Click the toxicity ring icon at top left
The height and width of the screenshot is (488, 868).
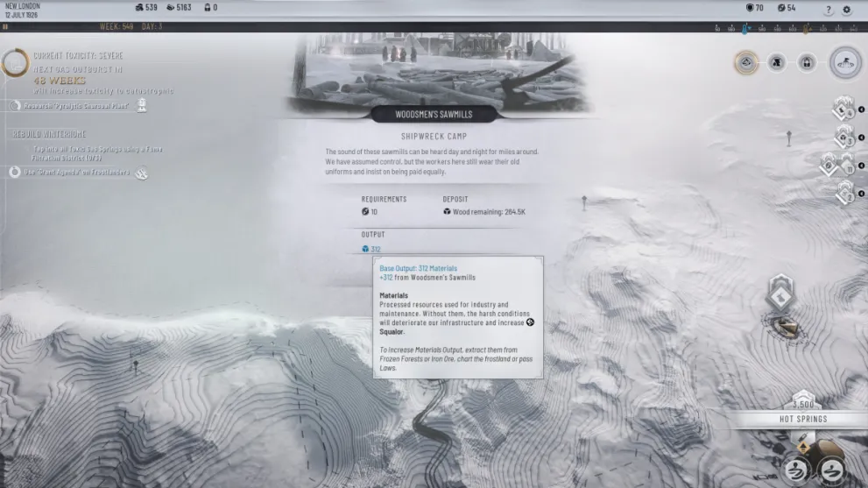tap(15, 63)
